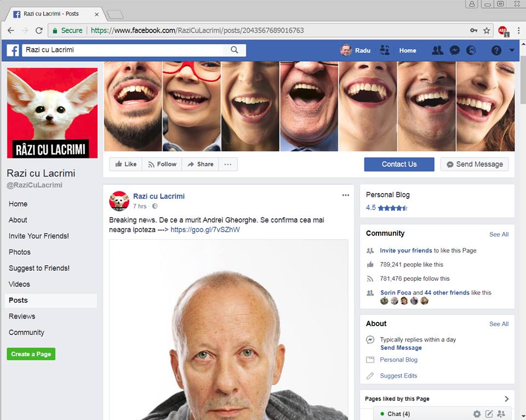This screenshot has width=526, height=420.
Task: Click Radu profile name in top bar
Action: pos(363,50)
